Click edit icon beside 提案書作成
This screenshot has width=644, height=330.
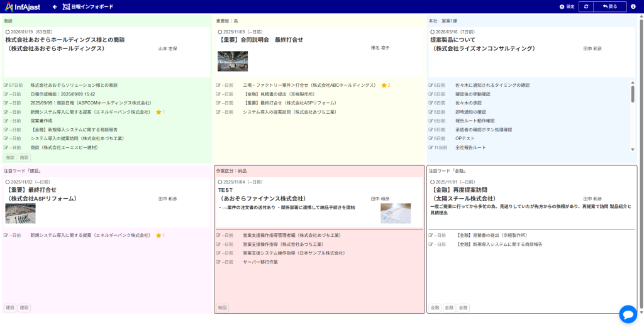(x=6, y=121)
